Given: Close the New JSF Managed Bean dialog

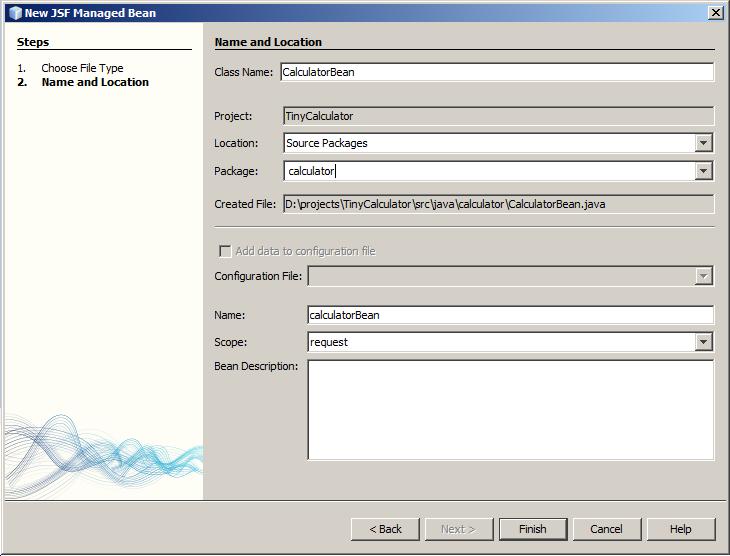Looking at the screenshot, I should pyautogui.click(x=715, y=13).
